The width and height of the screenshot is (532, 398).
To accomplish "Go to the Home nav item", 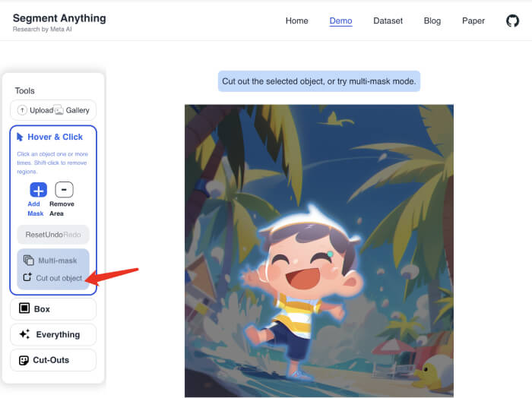I will pyautogui.click(x=296, y=21).
